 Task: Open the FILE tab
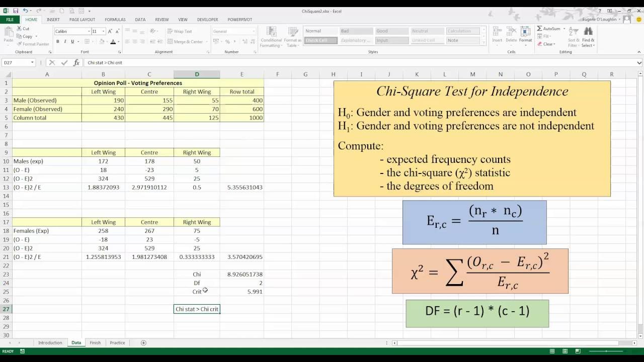pos(10,20)
